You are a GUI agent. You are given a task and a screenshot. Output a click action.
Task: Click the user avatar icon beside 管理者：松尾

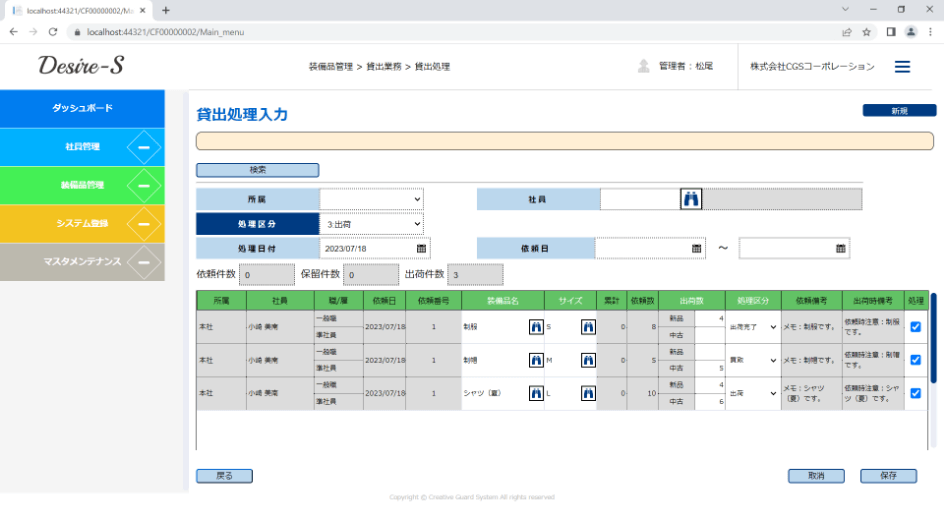(x=644, y=66)
